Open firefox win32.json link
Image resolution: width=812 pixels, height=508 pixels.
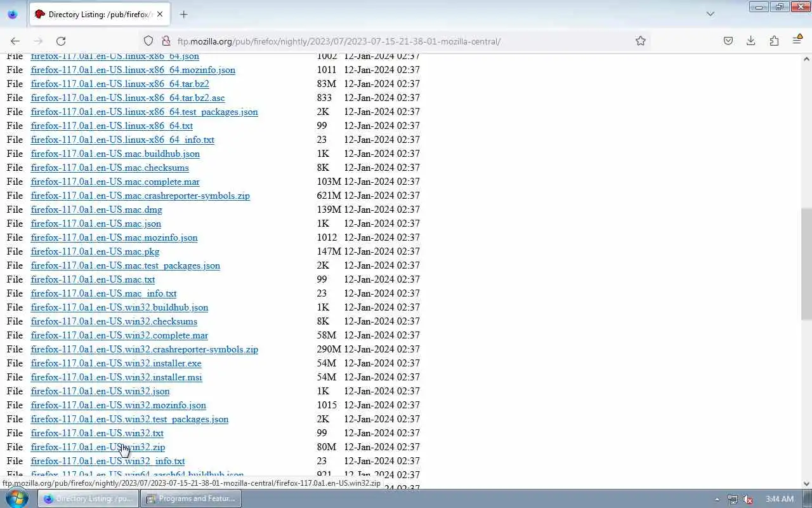click(100, 391)
